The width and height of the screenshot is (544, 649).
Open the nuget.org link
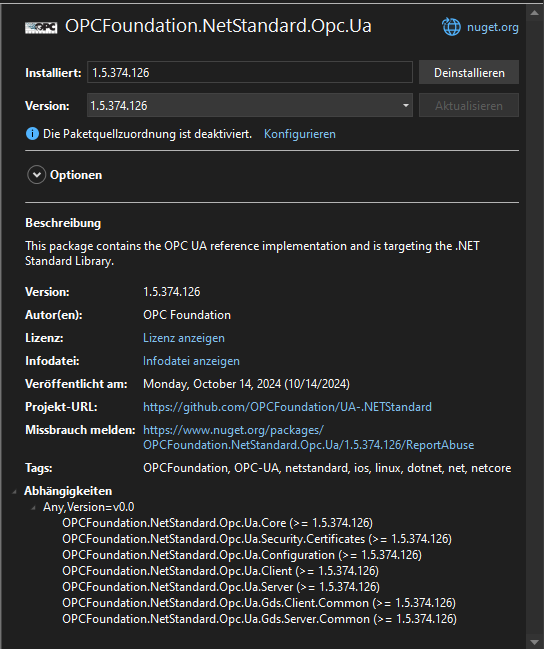[x=493, y=27]
